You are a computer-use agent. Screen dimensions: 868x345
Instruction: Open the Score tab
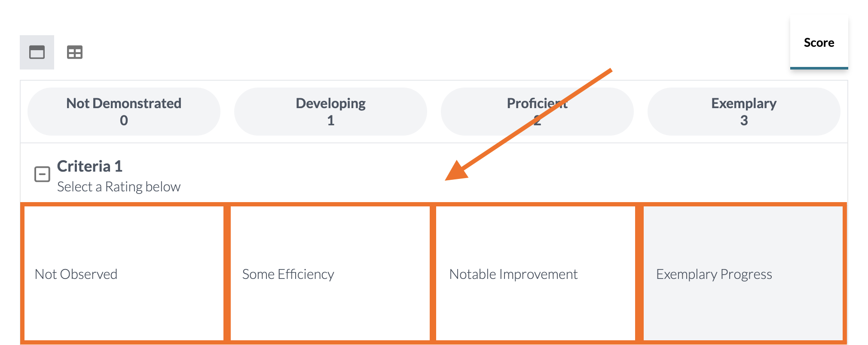[x=819, y=43]
